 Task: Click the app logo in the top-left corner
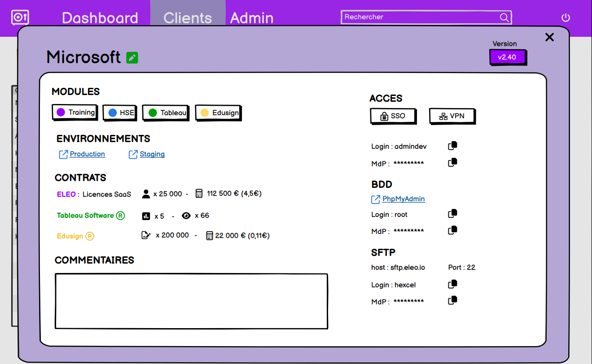(20, 17)
